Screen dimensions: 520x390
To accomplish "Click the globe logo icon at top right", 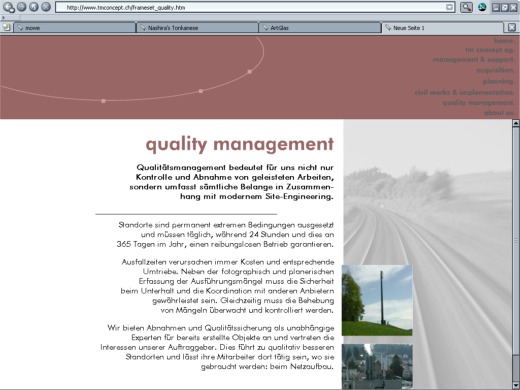I will (482, 7).
